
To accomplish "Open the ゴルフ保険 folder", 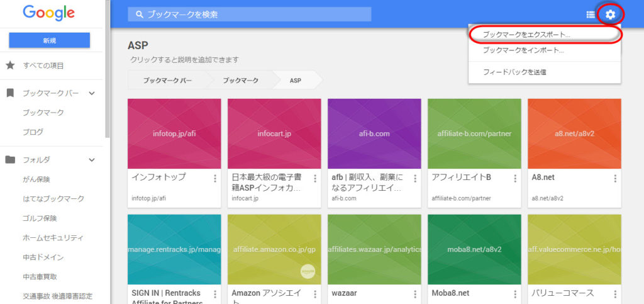I will (x=40, y=218).
